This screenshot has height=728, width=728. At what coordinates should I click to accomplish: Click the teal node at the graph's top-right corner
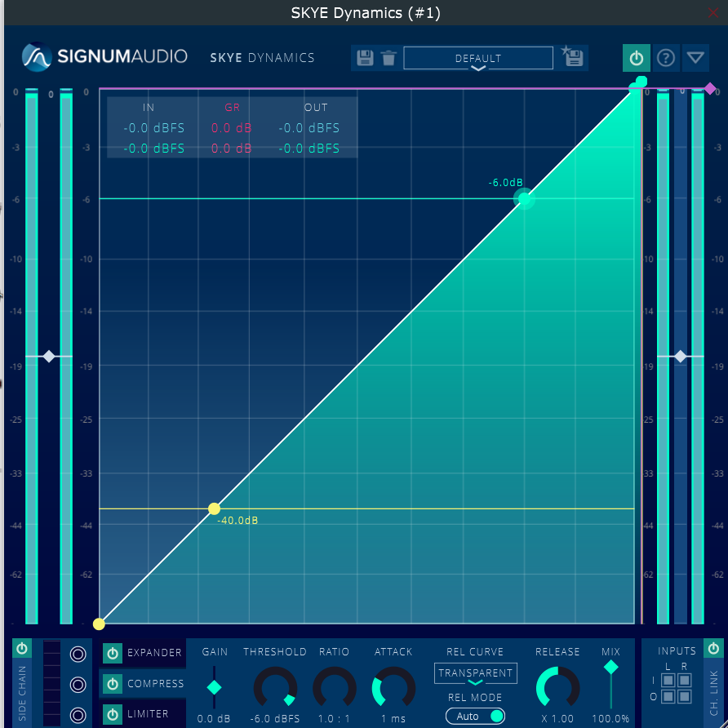641,82
